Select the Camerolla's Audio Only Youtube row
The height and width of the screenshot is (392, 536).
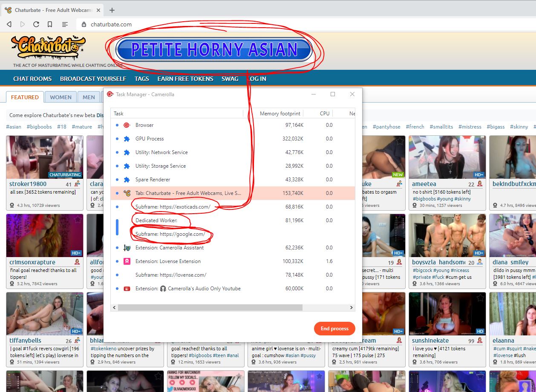(x=233, y=289)
